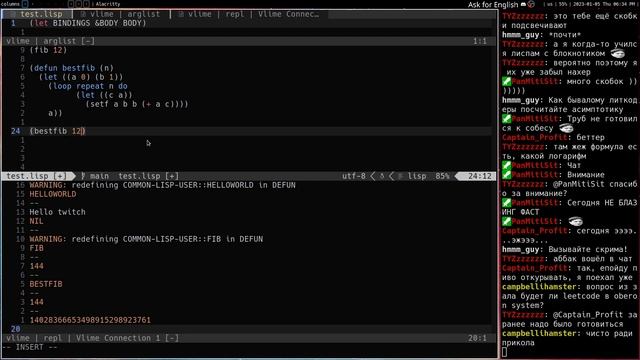Screen dimensions: 640x360
Task: Click the '(let ((a 0) (b 1))' line
Action: point(81,77)
